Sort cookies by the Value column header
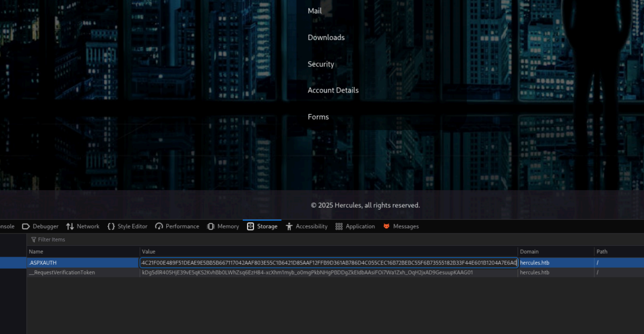Image resolution: width=644 pixels, height=334 pixels. point(329,251)
